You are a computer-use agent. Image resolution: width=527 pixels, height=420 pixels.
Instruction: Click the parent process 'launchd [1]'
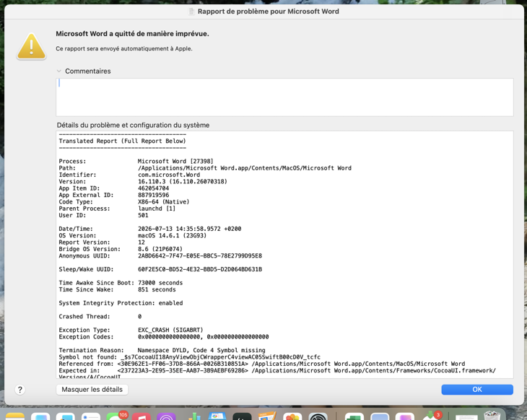[157, 209]
